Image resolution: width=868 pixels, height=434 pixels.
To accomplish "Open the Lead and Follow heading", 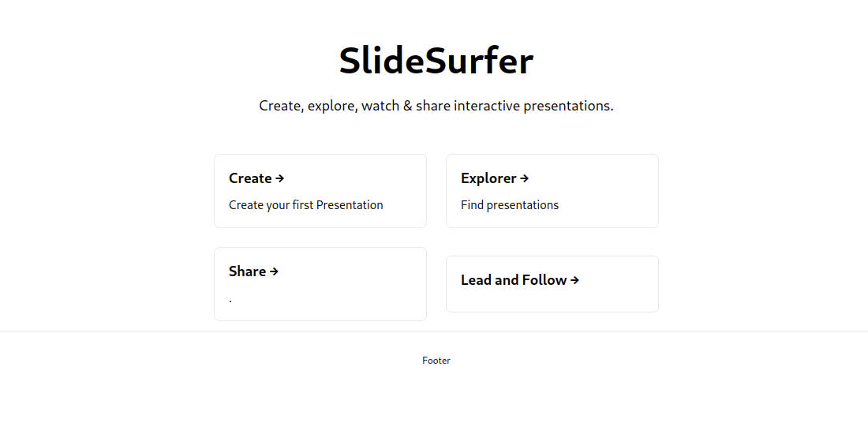I will coord(514,280).
